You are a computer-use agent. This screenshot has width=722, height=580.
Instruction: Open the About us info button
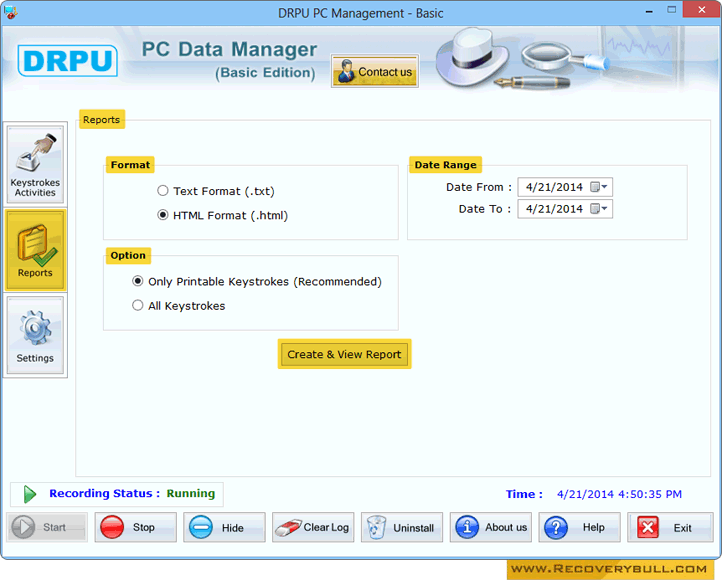tap(491, 527)
